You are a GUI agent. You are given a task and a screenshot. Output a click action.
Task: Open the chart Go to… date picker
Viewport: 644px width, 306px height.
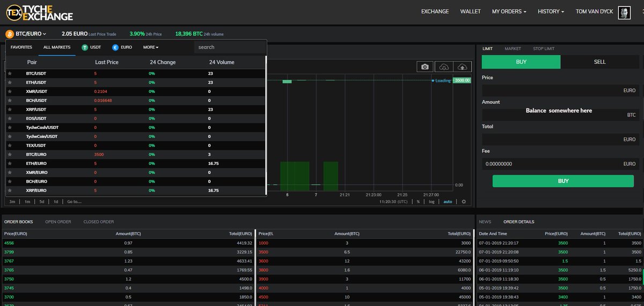click(x=74, y=202)
